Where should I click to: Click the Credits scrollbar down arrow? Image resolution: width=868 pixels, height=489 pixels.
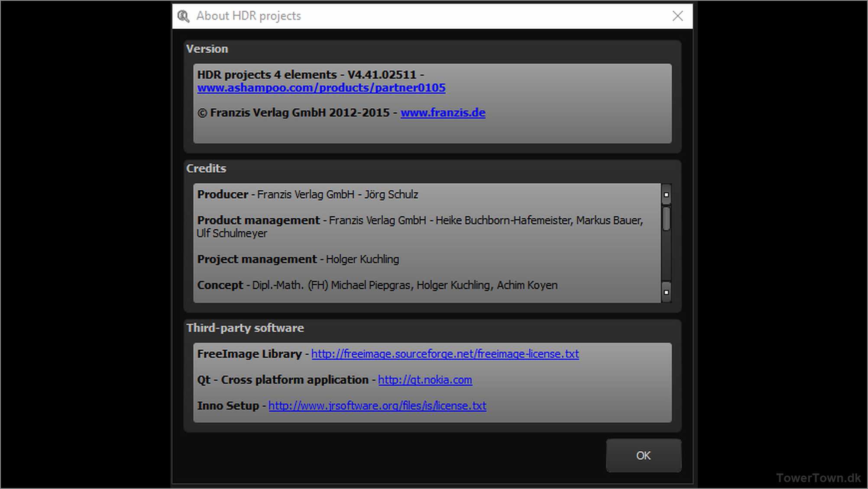(666, 292)
